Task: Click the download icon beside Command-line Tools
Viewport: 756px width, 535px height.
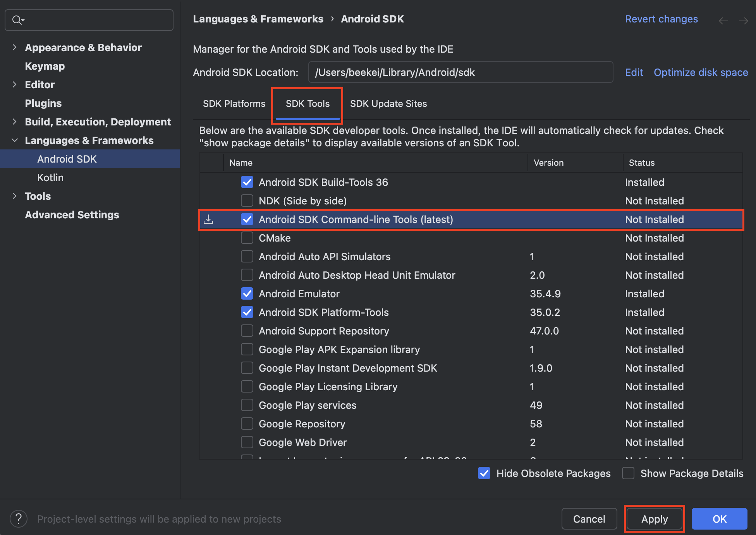Action: [x=209, y=219]
